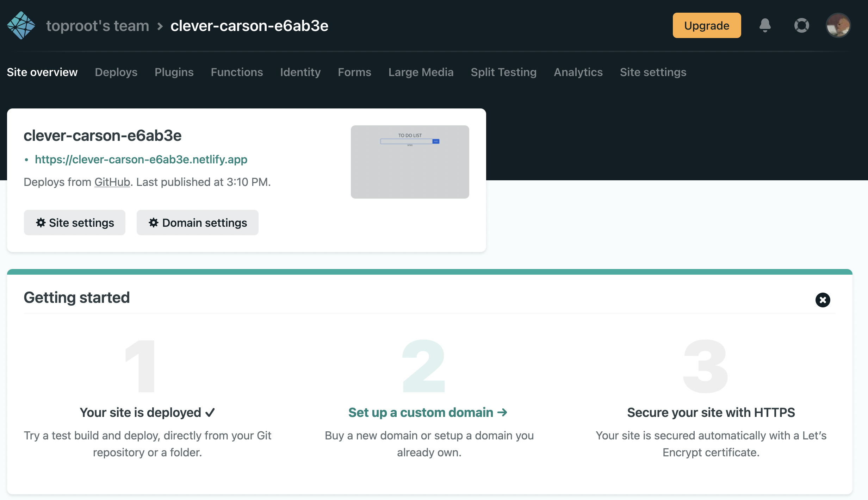Select the Functions tab
The image size is (868, 500).
pos(237,72)
